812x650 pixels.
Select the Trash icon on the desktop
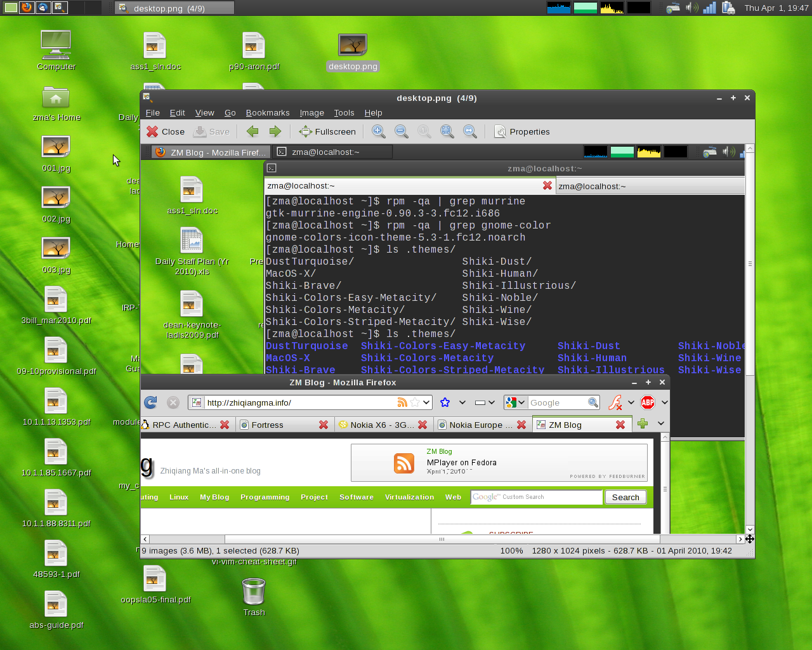254,597
